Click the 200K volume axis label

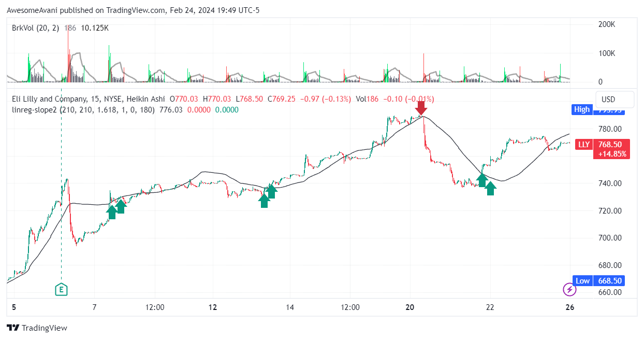pos(607,24)
